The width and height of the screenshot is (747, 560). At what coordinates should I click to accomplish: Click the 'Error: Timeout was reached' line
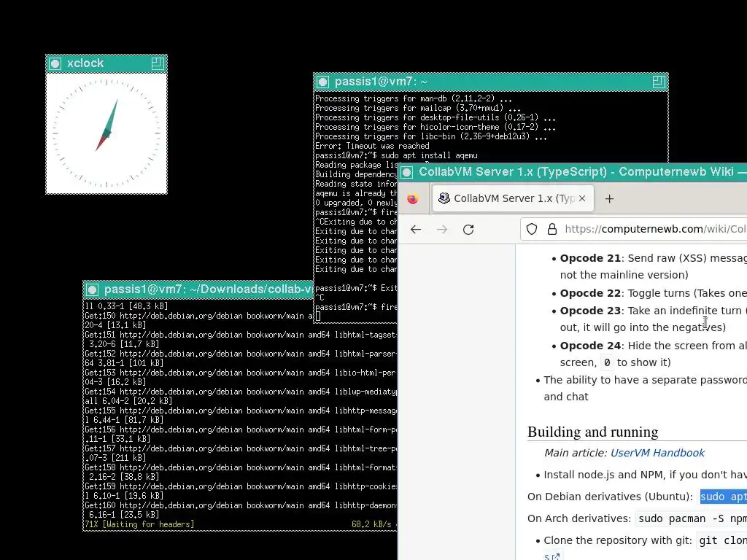click(372, 146)
